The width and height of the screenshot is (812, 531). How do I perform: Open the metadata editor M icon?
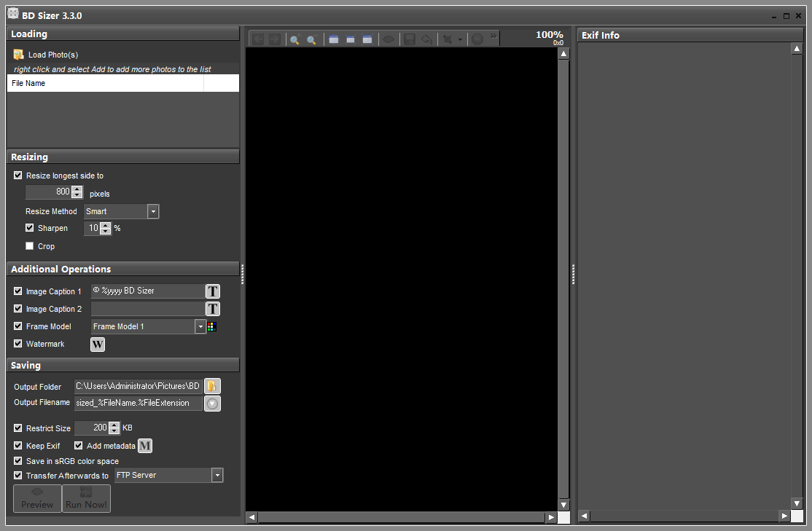point(145,446)
